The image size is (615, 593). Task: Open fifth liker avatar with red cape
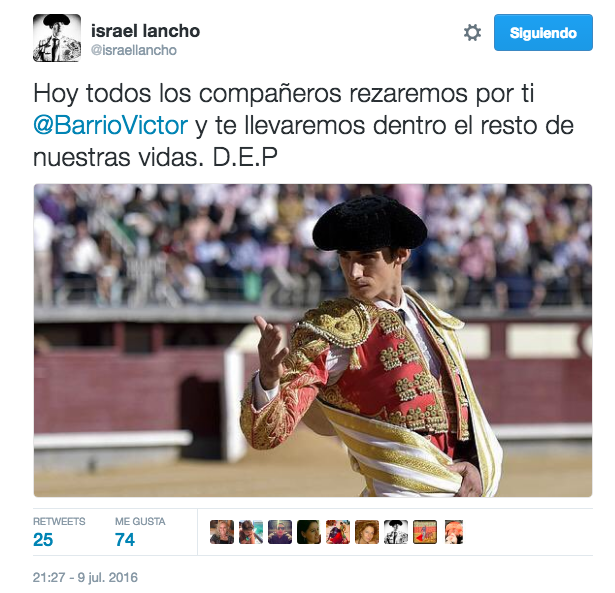pyautogui.click(x=338, y=532)
